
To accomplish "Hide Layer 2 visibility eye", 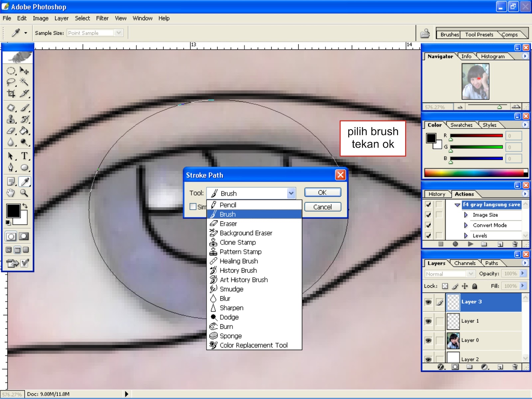I will (428, 359).
